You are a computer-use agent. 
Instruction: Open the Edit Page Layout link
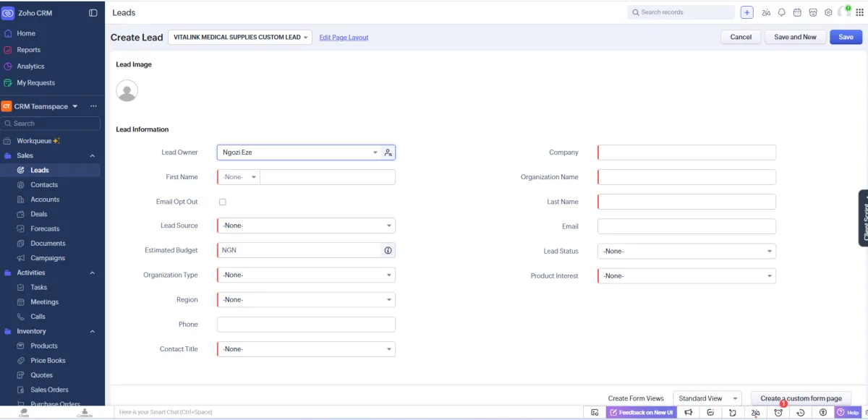click(x=344, y=38)
